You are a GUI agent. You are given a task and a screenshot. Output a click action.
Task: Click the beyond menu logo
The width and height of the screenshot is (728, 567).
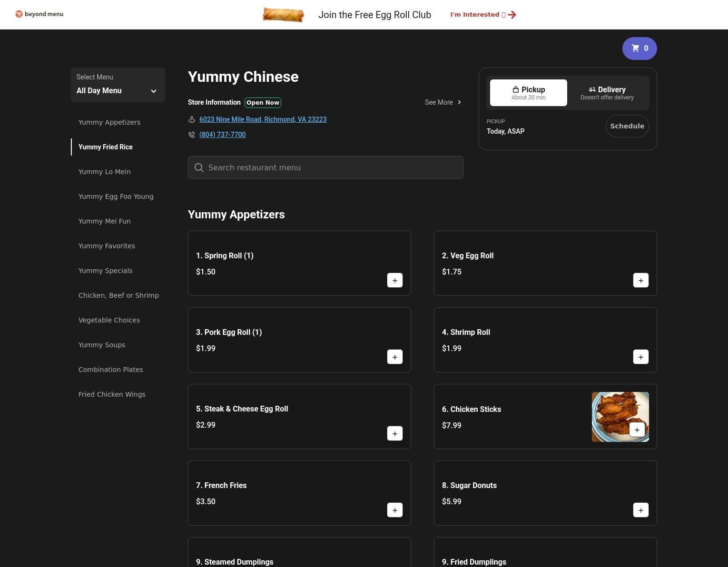[x=39, y=14]
